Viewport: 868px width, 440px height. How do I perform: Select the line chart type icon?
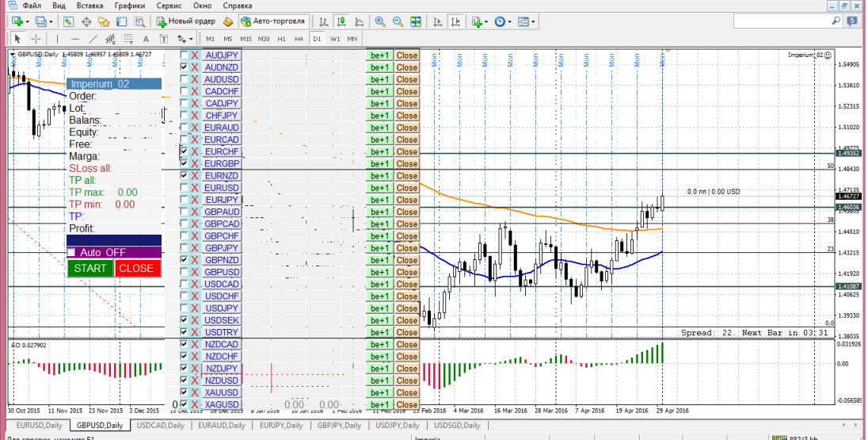tap(360, 21)
